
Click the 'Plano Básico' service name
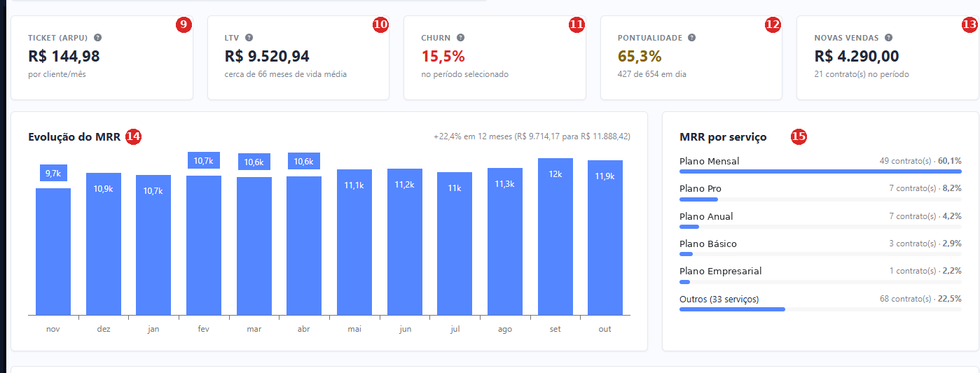708,244
